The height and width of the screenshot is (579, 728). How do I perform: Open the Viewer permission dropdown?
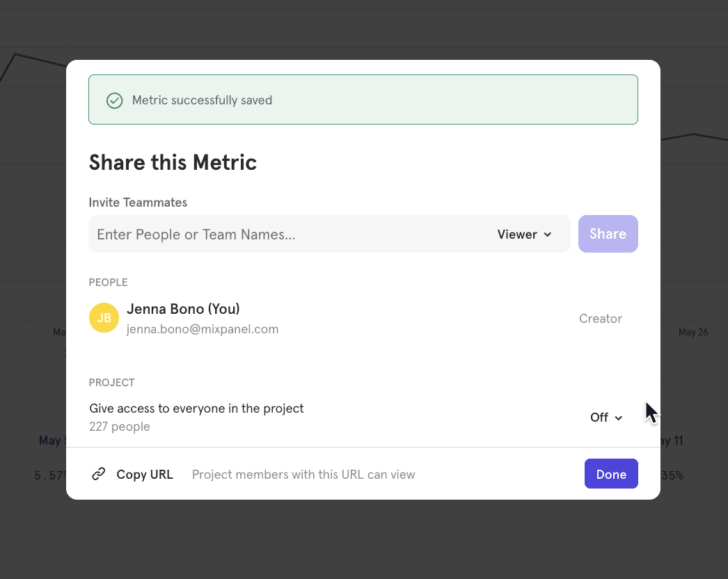tap(524, 235)
